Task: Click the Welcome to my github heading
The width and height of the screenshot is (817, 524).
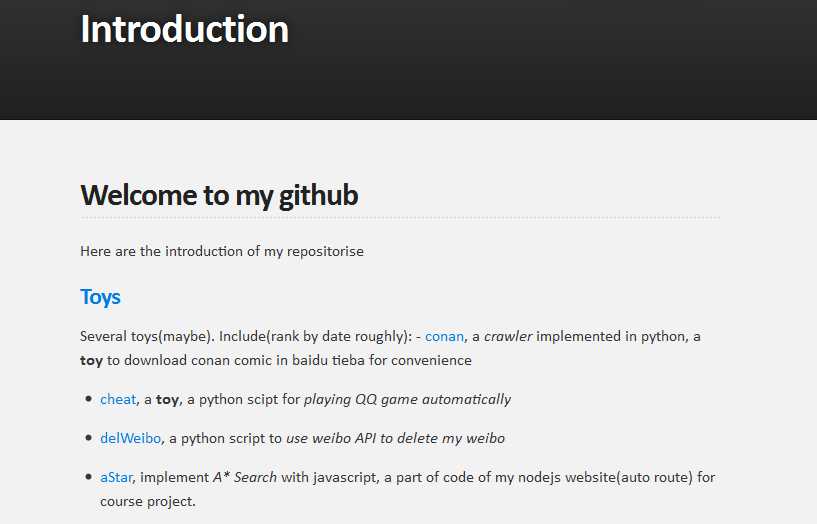Action: [x=219, y=195]
